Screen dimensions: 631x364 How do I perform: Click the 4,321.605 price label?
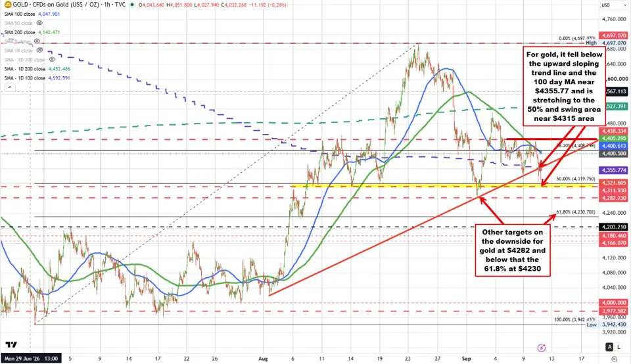point(613,183)
